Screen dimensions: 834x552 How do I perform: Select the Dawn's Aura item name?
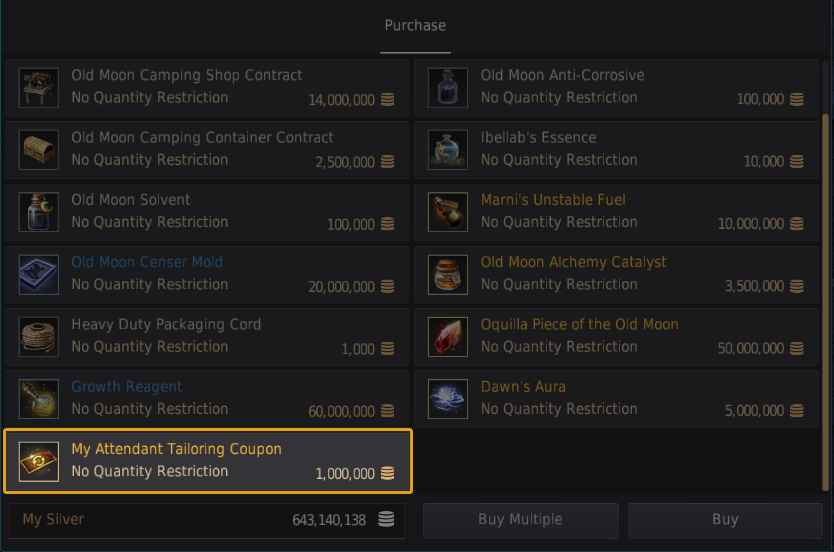(x=523, y=387)
